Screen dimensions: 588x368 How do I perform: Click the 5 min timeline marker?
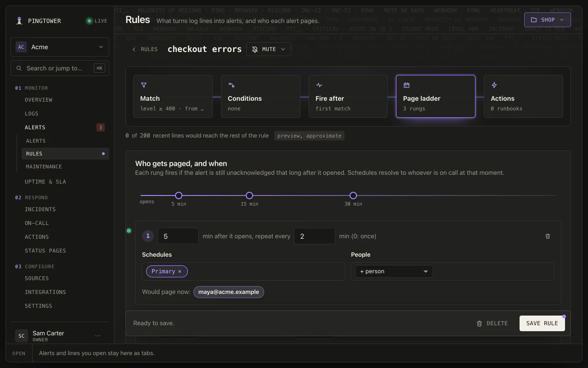click(179, 195)
